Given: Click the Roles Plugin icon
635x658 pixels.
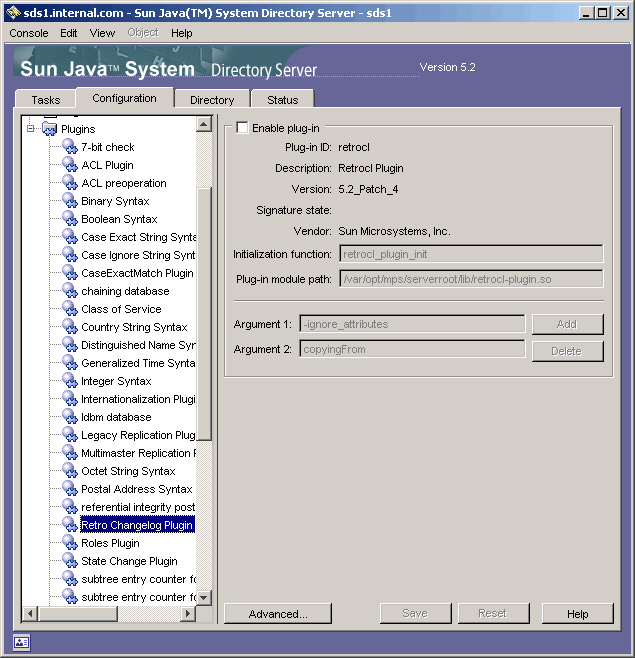Looking at the screenshot, I should [x=69, y=543].
